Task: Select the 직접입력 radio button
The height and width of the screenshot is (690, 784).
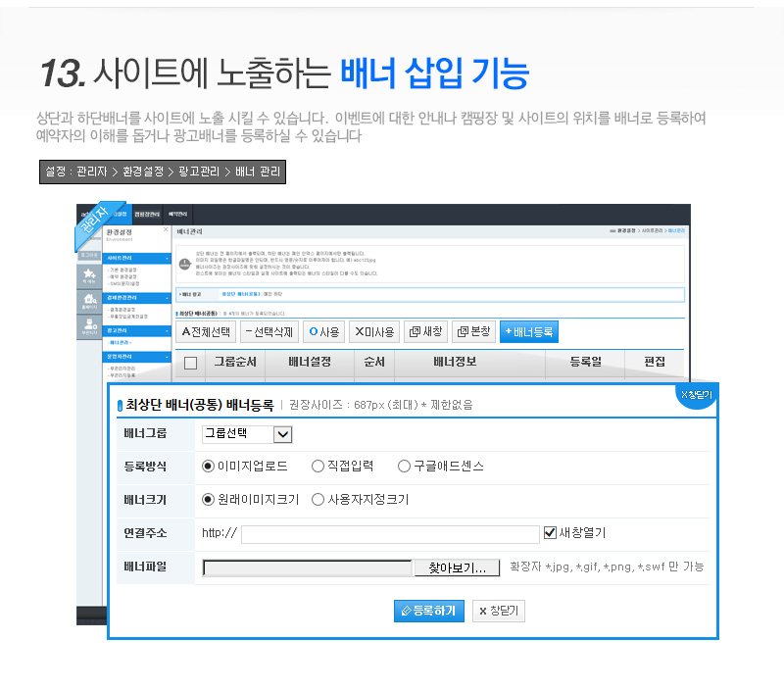Action: 318,467
